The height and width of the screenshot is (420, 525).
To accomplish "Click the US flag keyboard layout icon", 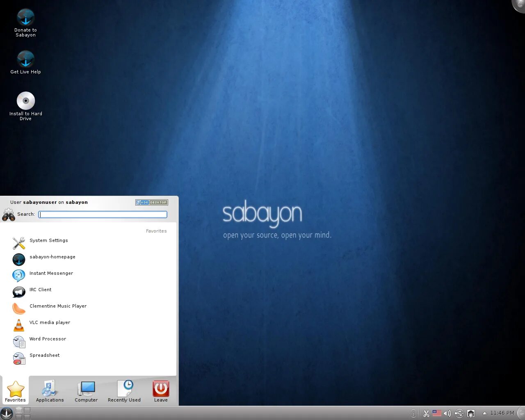I will (x=437, y=413).
